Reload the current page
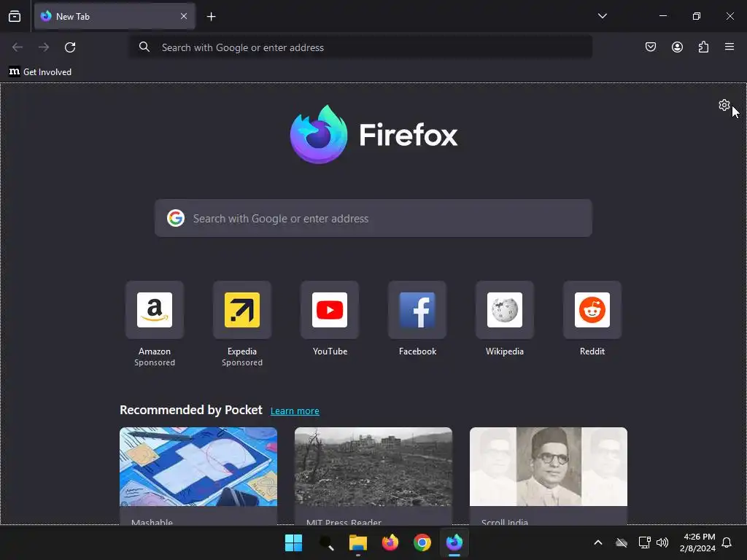This screenshot has width=747, height=560. coord(70,47)
